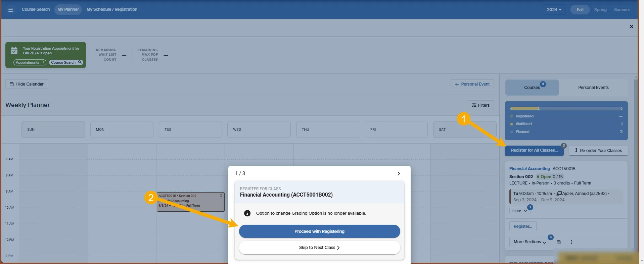Switch to the Personal Events tab

[x=593, y=88]
